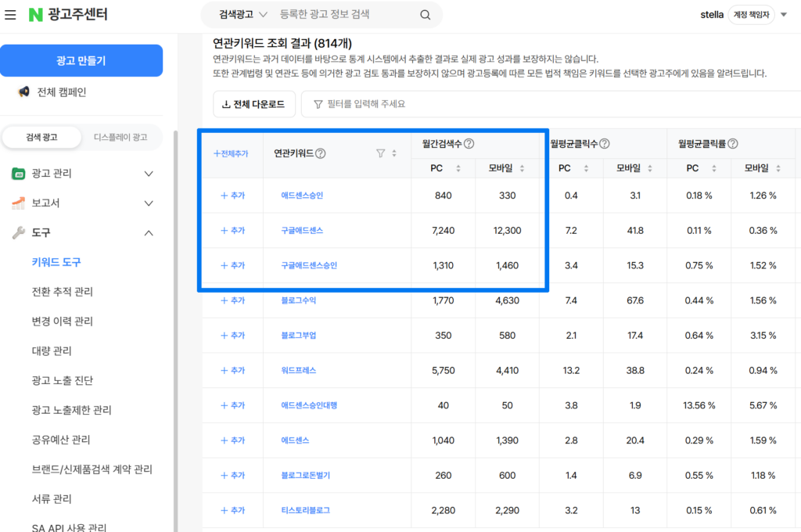The width and height of the screenshot is (801, 532).
Task: Open the 블로그로돈벌기 keyword link
Action: [306, 475]
